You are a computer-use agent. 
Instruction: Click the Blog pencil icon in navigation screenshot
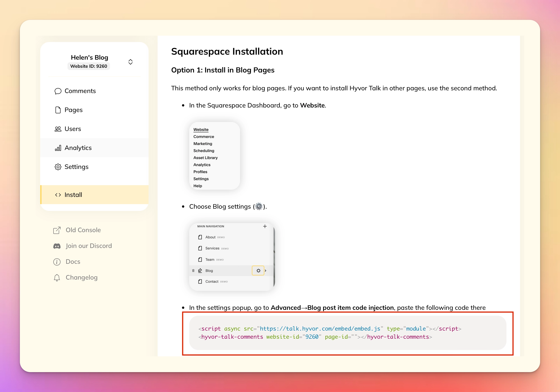(x=200, y=271)
